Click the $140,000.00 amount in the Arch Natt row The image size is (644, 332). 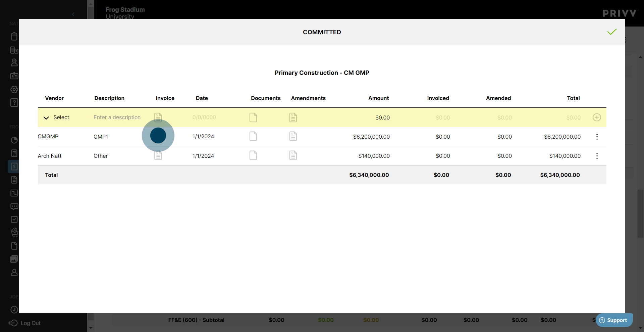tap(374, 156)
